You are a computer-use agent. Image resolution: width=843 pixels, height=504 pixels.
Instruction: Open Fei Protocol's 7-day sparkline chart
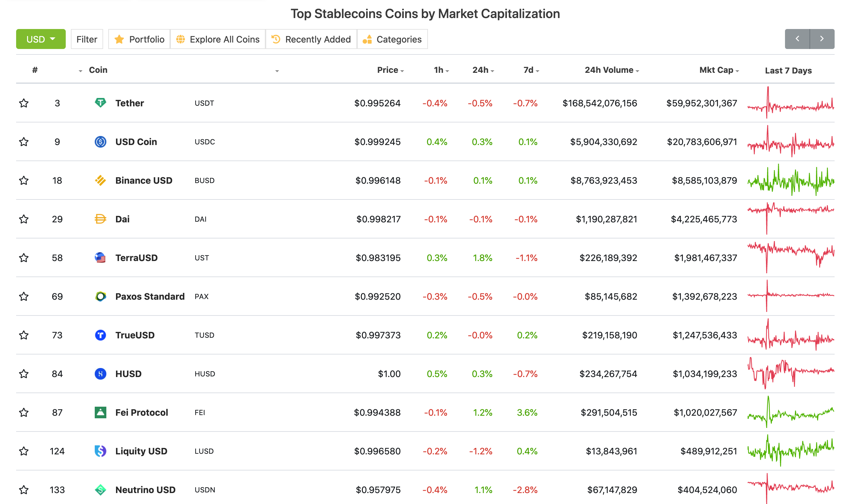pos(791,412)
